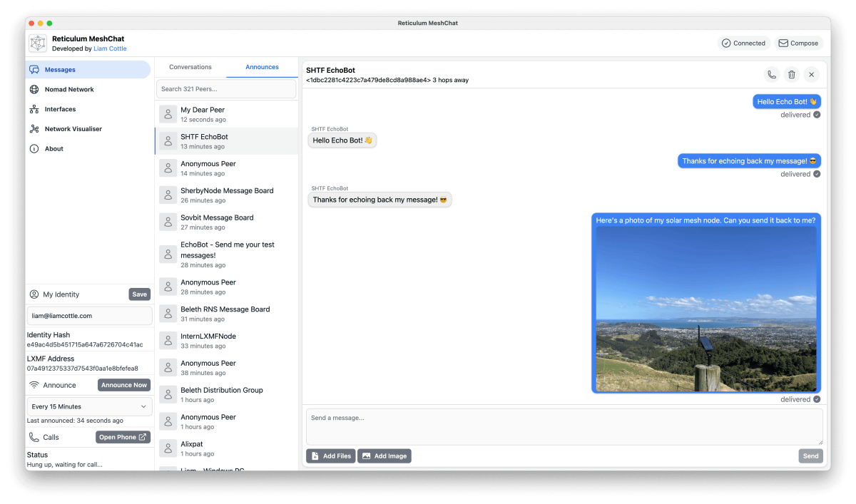The image size is (856, 504).
Task: Open the About page in sidebar
Action: tap(54, 149)
